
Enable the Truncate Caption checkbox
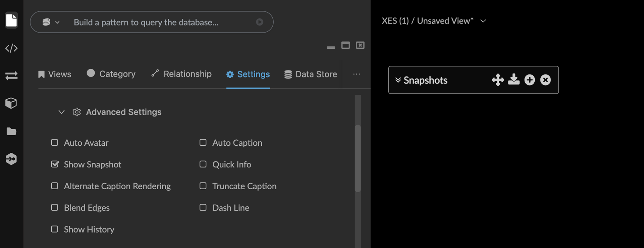203,186
